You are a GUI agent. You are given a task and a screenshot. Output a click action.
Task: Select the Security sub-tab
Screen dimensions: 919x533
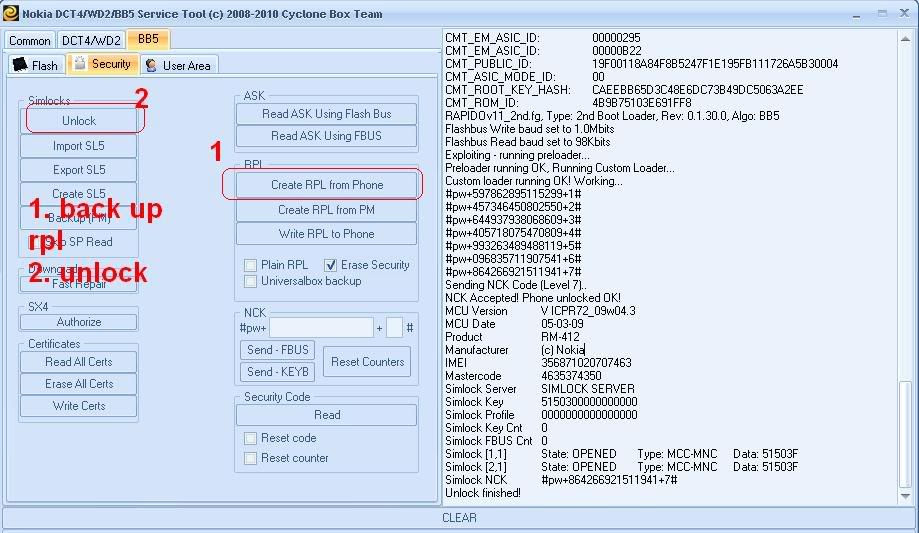point(103,64)
